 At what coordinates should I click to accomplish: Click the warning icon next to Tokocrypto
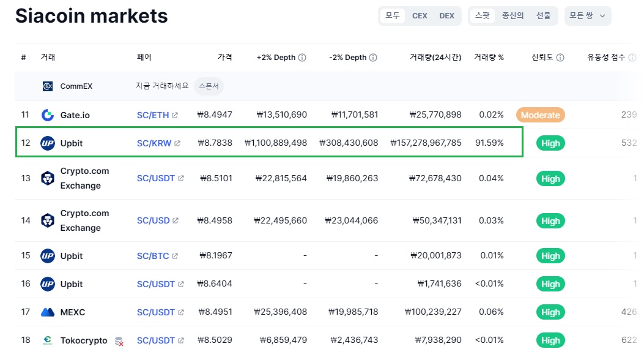pos(119,341)
